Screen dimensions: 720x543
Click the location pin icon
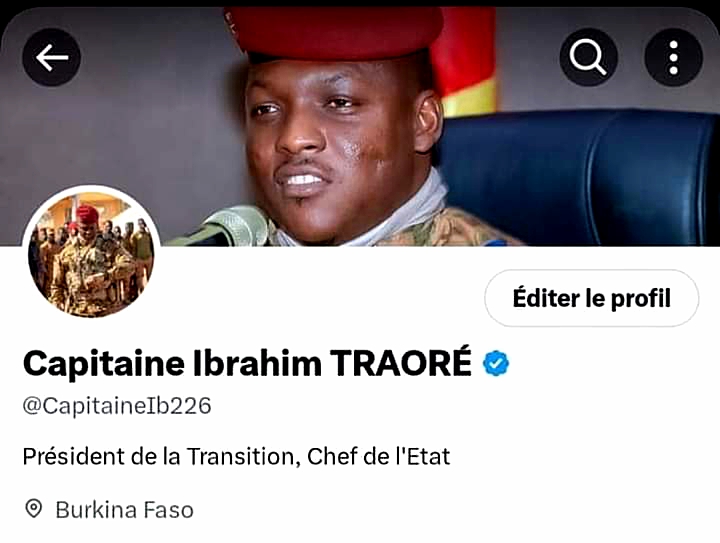point(34,509)
